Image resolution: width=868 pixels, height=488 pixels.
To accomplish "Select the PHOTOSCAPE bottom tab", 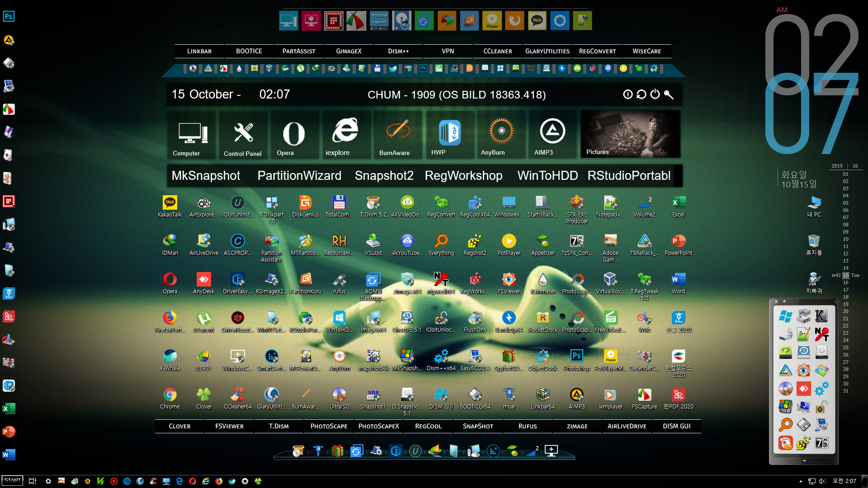I will pyautogui.click(x=329, y=426).
